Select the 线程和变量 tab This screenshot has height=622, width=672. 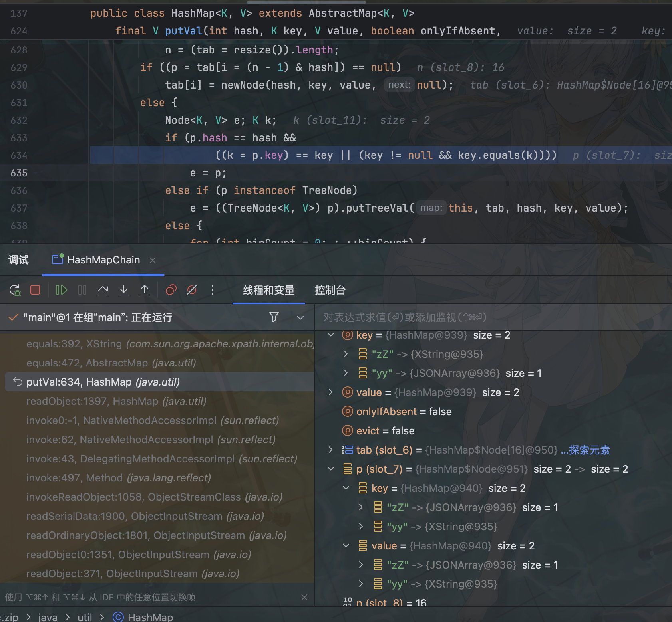pyautogui.click(x=268, y=290)
